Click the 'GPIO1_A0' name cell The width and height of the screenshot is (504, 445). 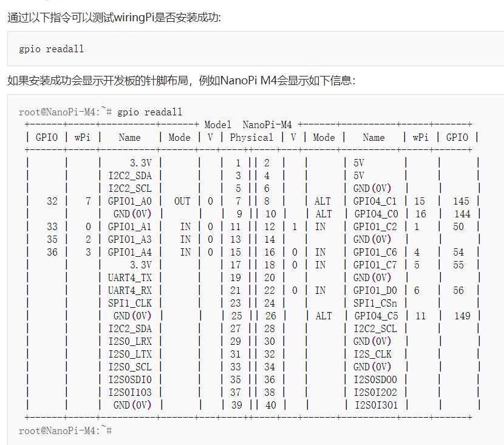(x=129, y=201)
